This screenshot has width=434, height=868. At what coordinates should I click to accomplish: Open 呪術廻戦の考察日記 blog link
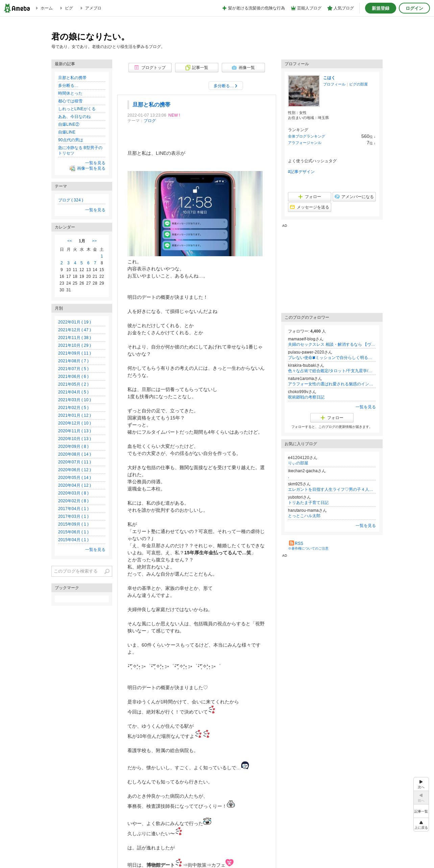click(x=306, y=397)
